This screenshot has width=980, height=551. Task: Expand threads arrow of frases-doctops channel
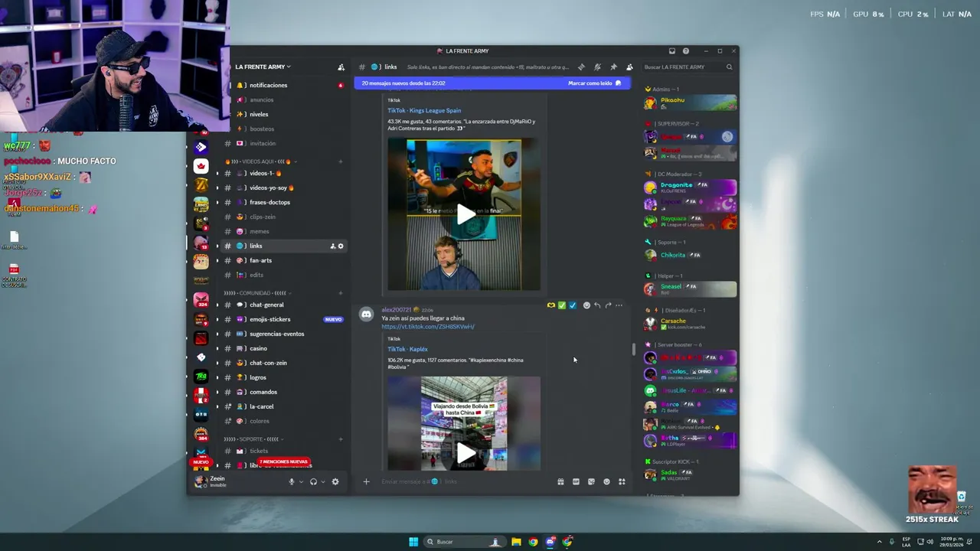(217, 203)
